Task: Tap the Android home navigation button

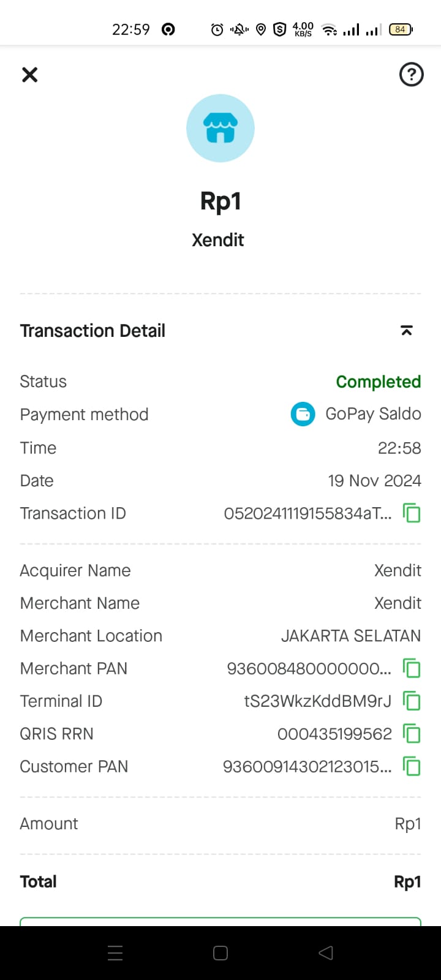Action: coord(221,952)
